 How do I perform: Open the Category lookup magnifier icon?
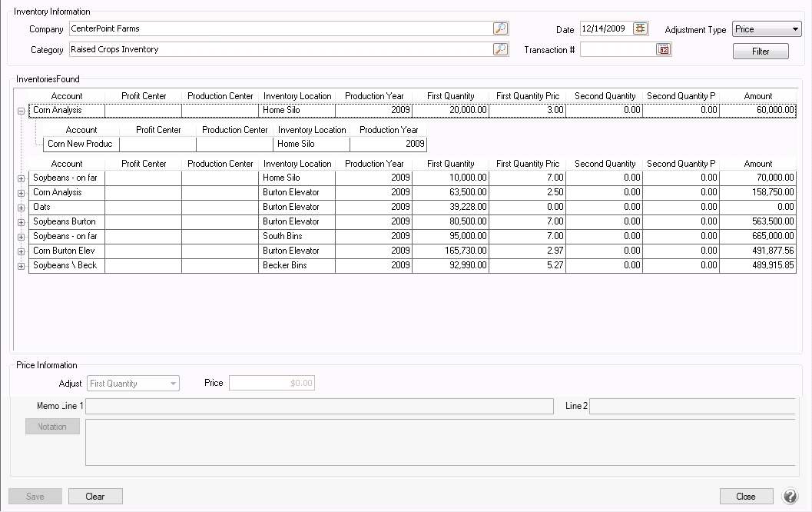[x=500, y=49]
